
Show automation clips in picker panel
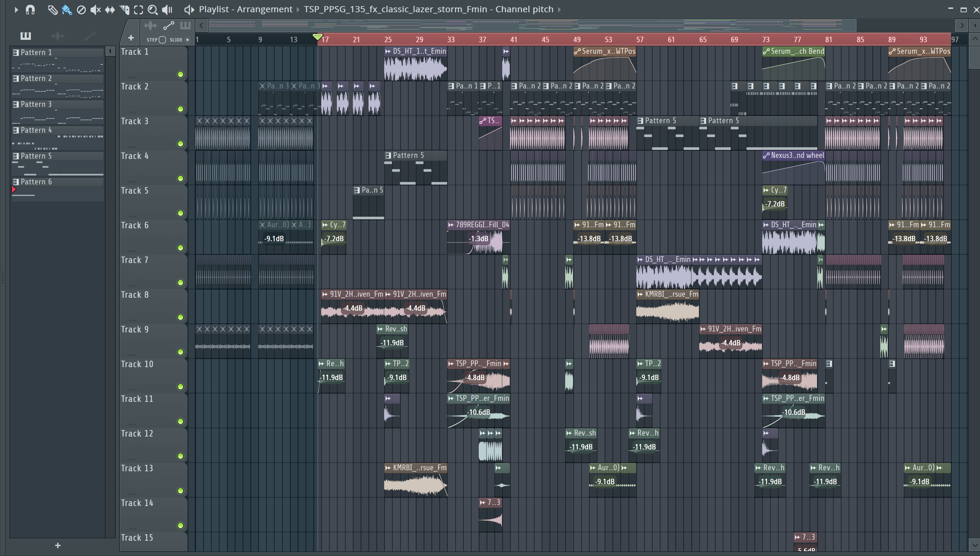point(90,36)
